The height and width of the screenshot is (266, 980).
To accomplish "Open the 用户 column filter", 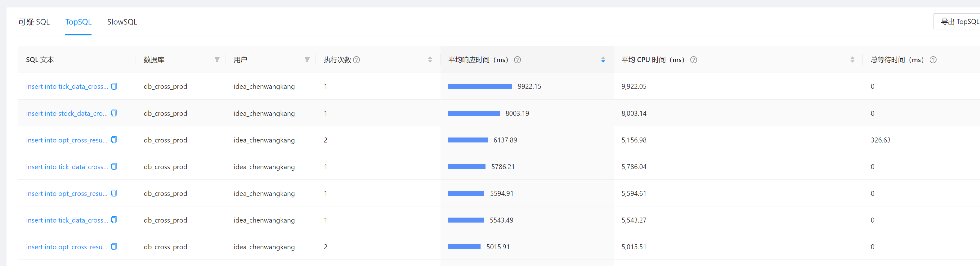I will click(307, 60).
